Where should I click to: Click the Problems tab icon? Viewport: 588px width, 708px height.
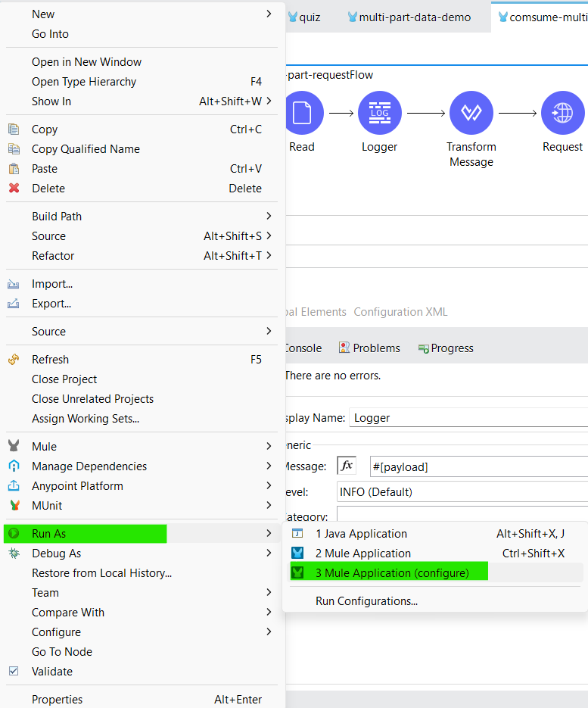pos(344,348)
